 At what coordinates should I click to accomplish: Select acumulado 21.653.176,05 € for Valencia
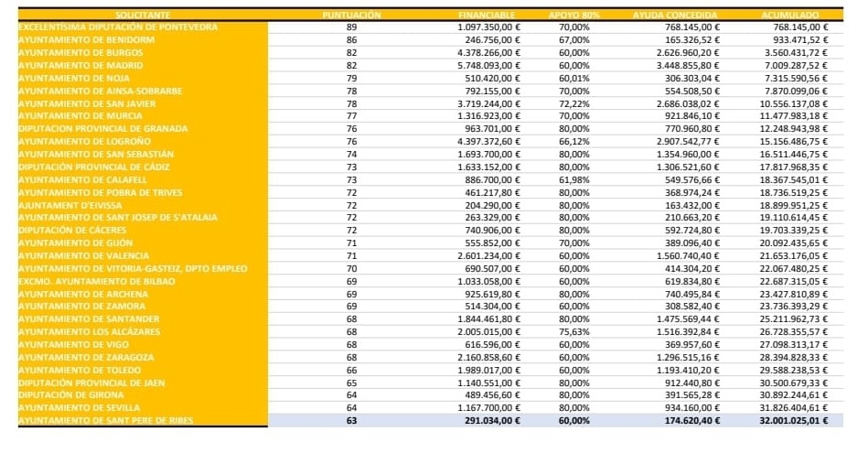[794, 256]
